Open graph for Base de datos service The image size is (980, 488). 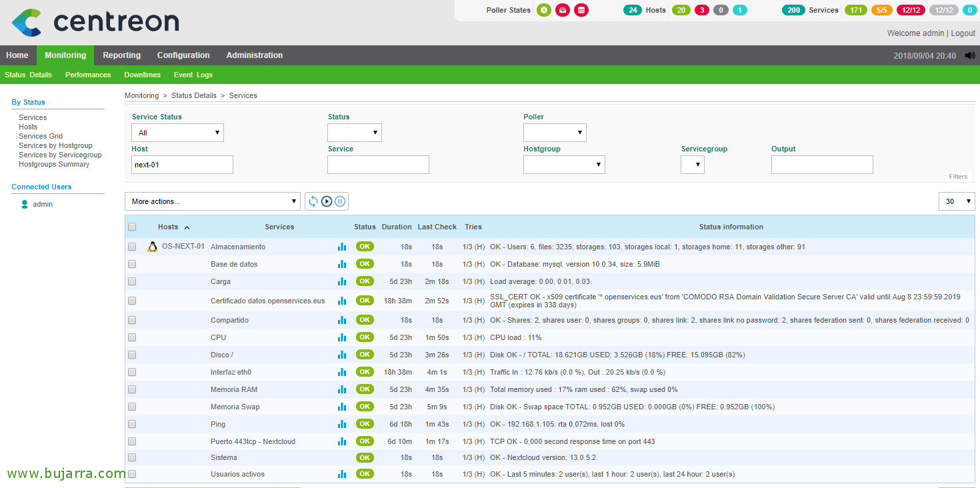(342, 264)
